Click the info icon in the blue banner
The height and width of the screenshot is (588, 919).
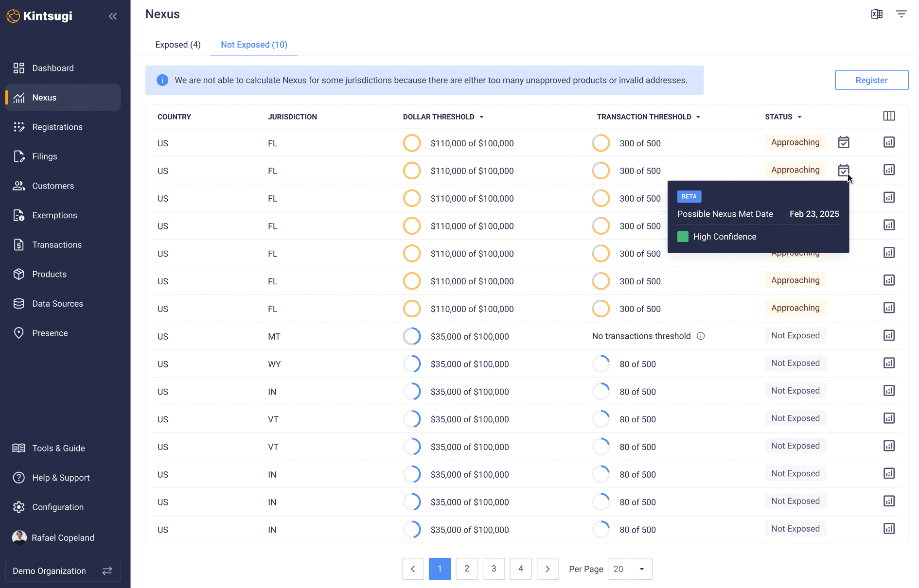(162, 80)
